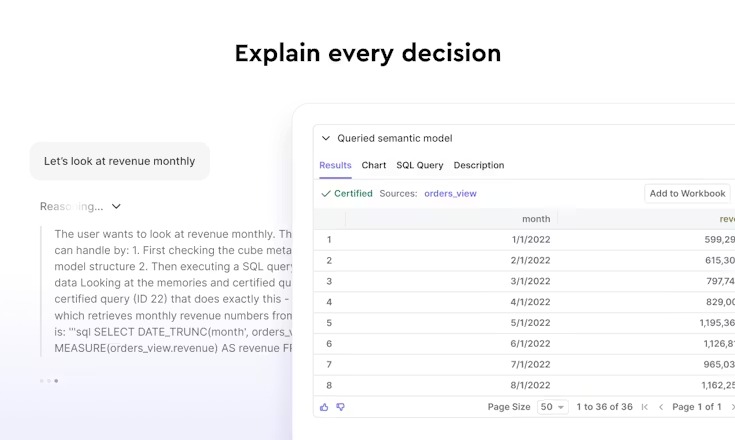This screenshot has height=440, width=735.
Task: Open the SQL Query tab
Action: [420, 165]
